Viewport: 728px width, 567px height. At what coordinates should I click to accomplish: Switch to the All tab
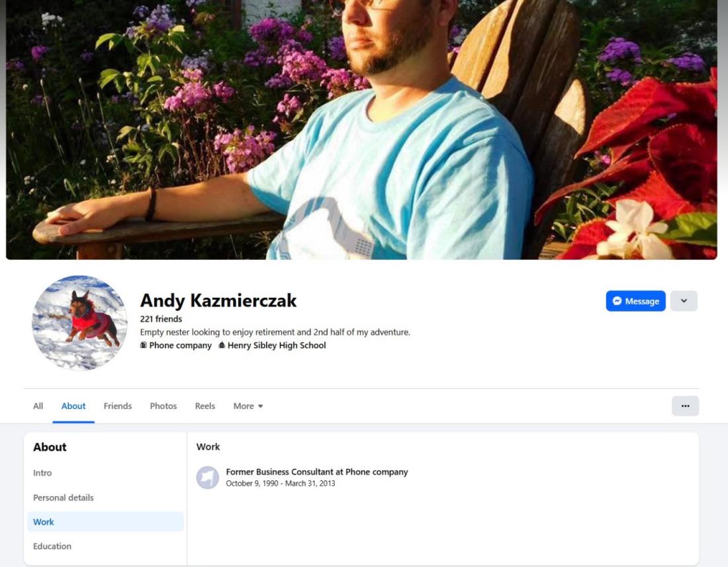coord(38,406)
